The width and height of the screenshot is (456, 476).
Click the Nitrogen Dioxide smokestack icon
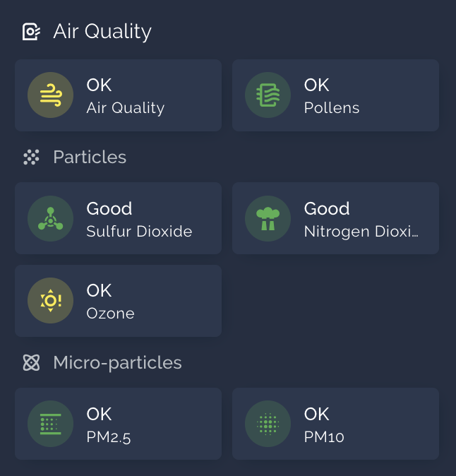click(x=268, y=218)
